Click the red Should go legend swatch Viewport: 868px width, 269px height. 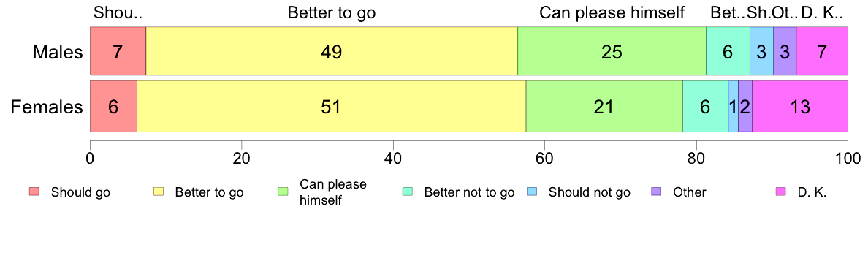[34, 192]
